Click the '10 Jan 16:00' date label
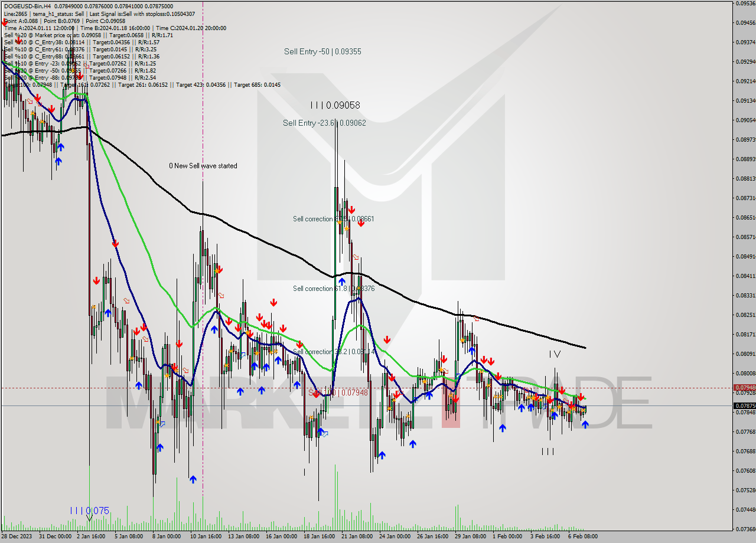This screenshot has height=543, width=756. [206, 537]
